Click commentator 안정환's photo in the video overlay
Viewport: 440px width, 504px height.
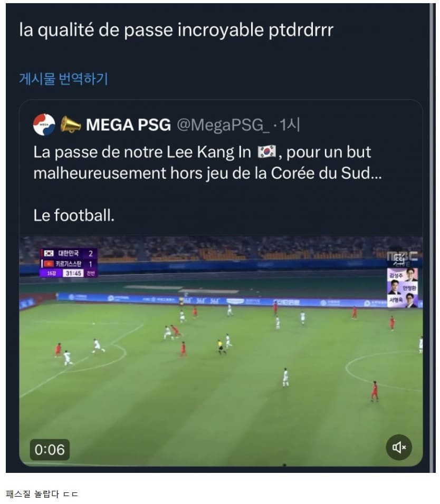point(394,287)
